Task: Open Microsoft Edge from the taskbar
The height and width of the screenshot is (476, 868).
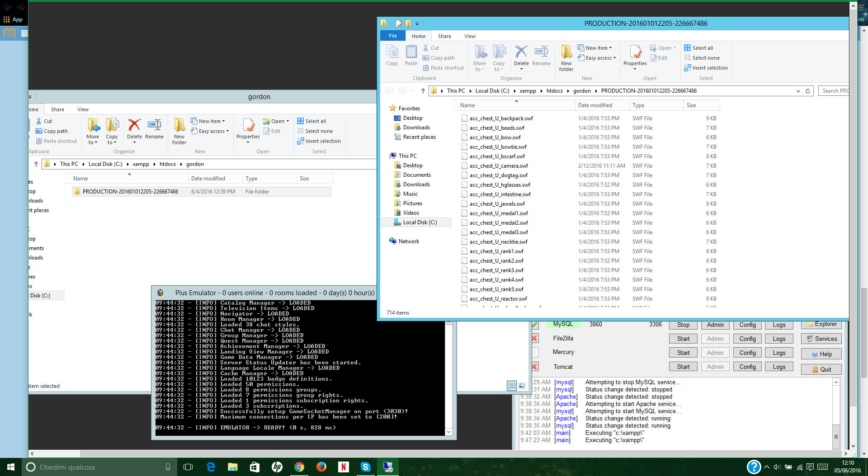Action: coord(211,467)
